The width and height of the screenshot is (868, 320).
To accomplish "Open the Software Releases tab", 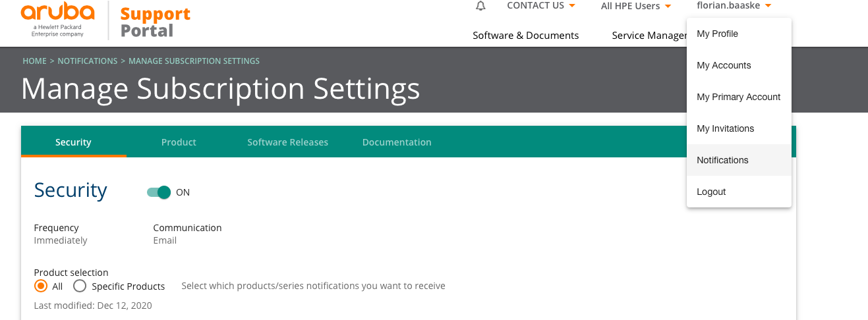I will 287,142.
